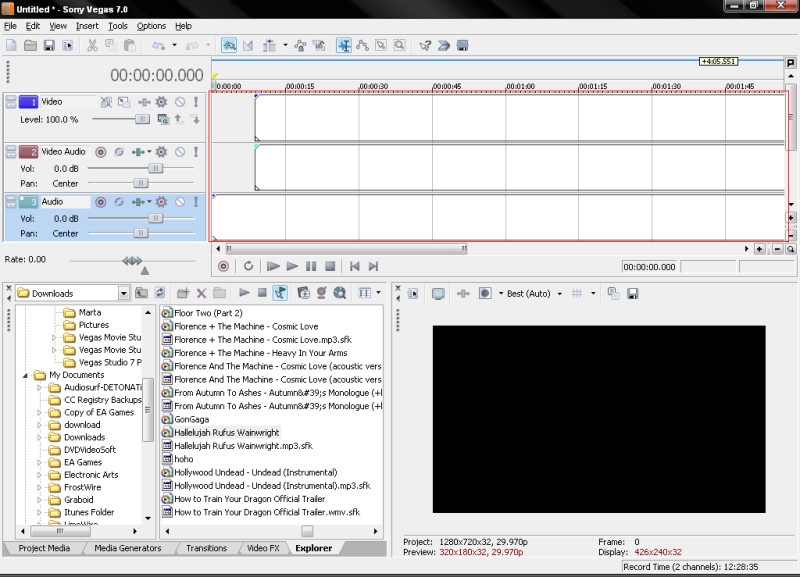
Task: Click the Normal Edit Tool icon
Action: (x=344, y=45)
